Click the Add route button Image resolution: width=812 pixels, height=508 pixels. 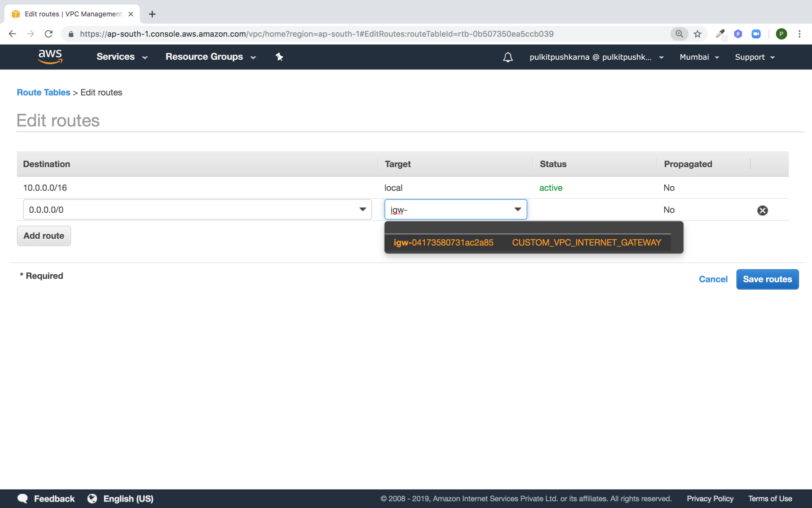click(44, 236)
